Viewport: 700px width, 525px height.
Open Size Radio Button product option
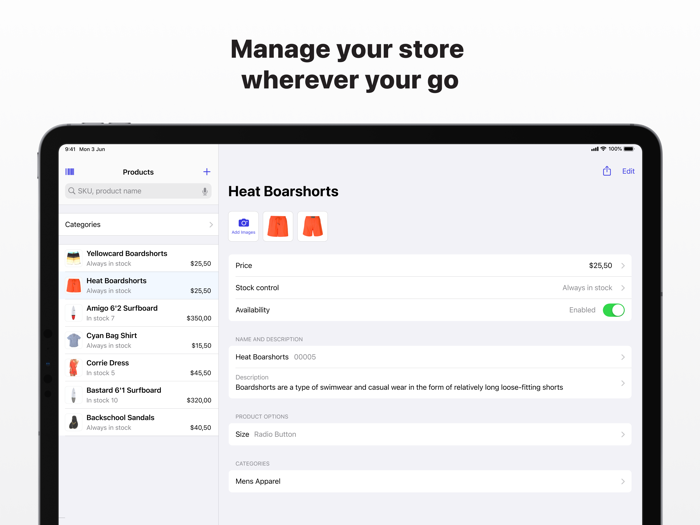tap(430, 434)
